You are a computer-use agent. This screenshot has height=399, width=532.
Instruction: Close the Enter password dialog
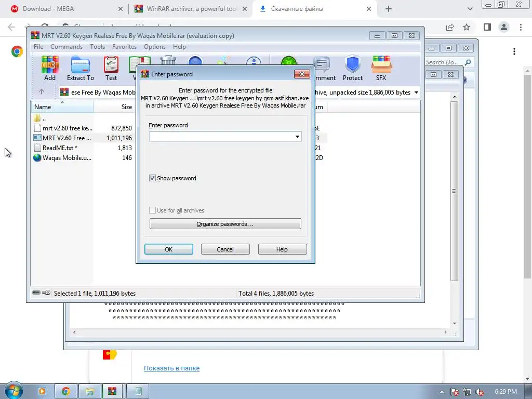point(302,74)
